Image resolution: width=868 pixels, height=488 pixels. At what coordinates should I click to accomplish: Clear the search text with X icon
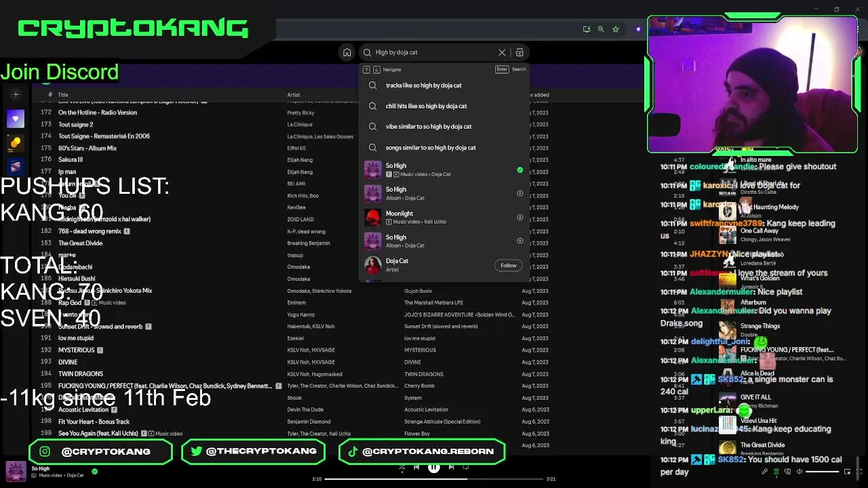(x=502, y=52)
